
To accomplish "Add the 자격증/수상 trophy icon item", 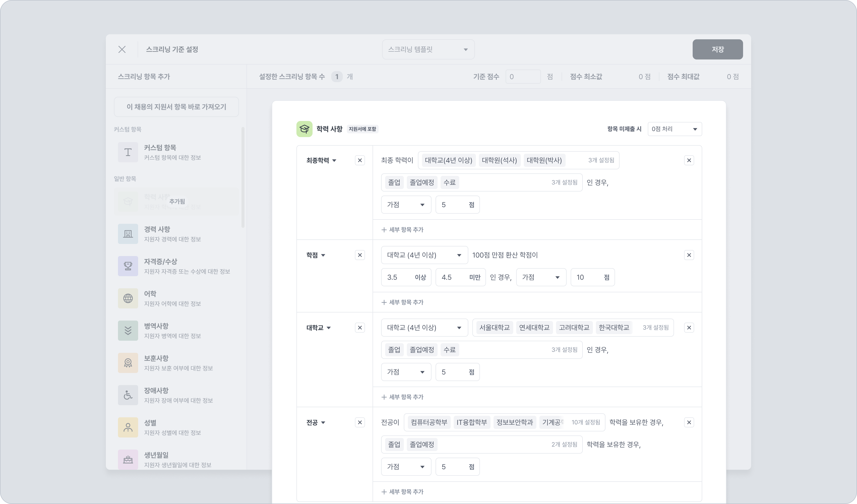I will click(128, 266).
